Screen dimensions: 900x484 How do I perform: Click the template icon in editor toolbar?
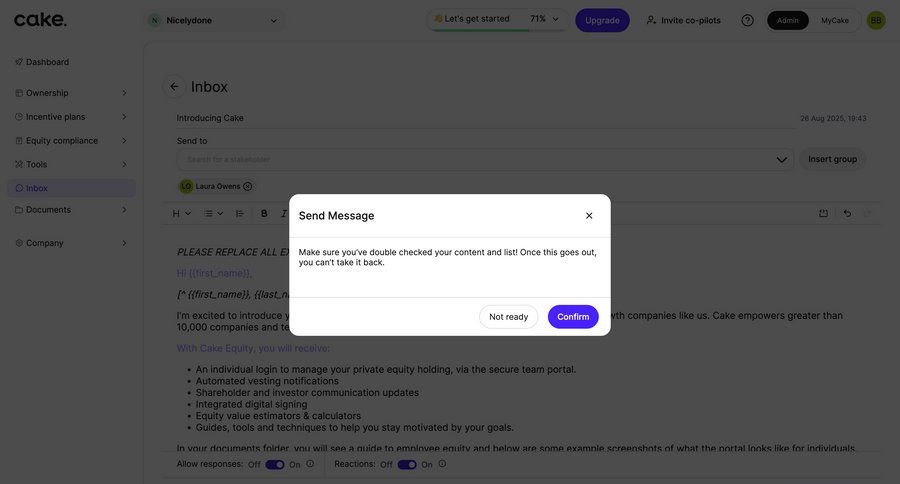point(823,213)
